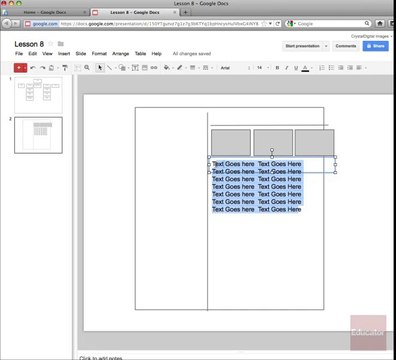Open the Insert menu
396x360 pixels.
64,53
